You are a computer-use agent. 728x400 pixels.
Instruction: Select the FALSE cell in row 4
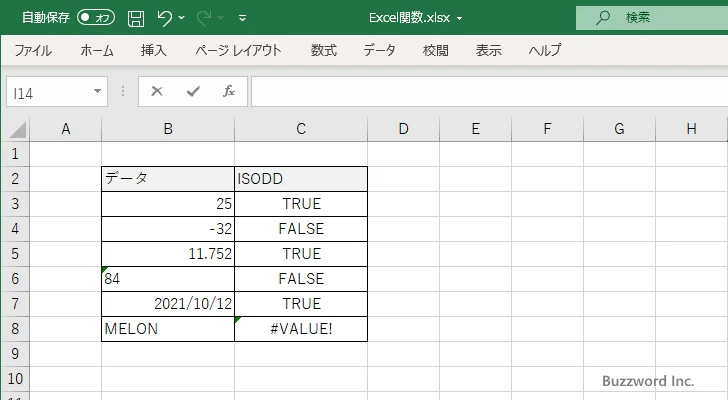coord(301,229)
